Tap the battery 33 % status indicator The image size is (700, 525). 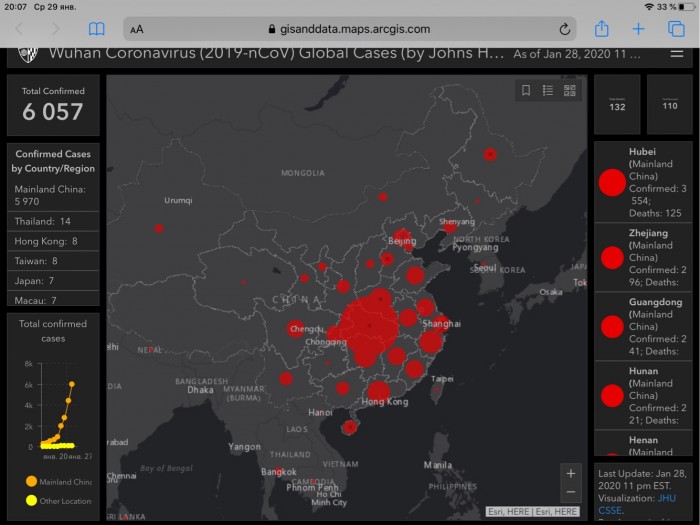[676, 7]
